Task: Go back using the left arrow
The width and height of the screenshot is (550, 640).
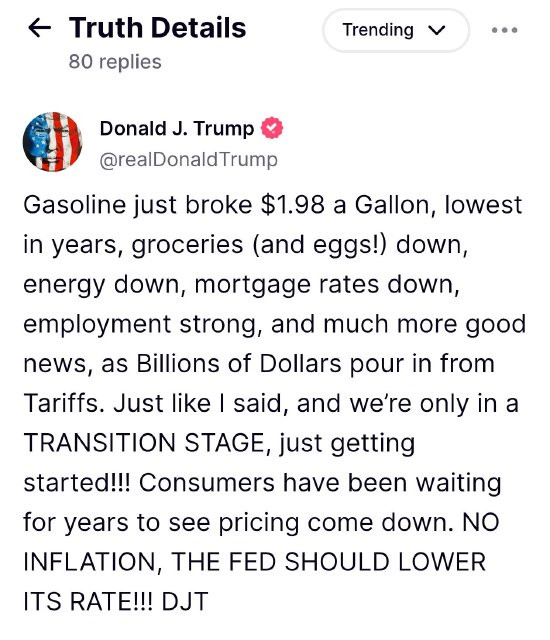Action: click(40, 28)
